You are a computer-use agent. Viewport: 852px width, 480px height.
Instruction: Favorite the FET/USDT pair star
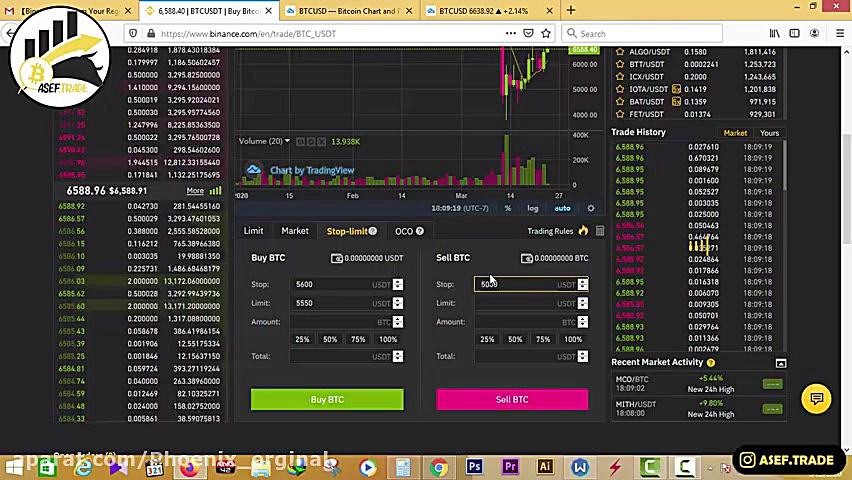point(619,114)
